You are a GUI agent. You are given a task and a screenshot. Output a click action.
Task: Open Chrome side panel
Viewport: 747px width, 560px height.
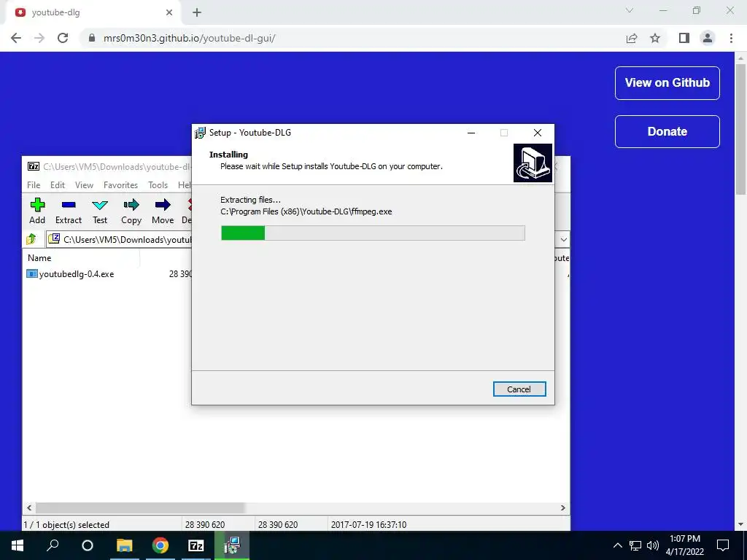(x=684, y=38)
